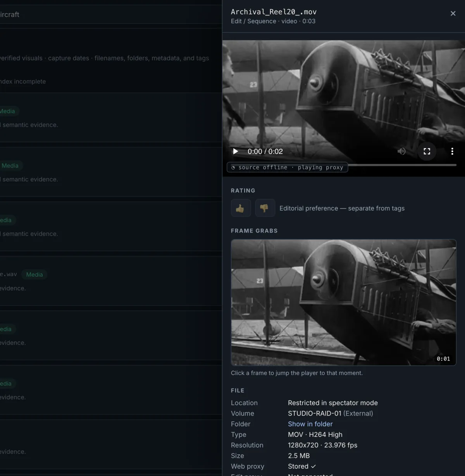Enter fullscreen video mode

(x=427, y=152)
